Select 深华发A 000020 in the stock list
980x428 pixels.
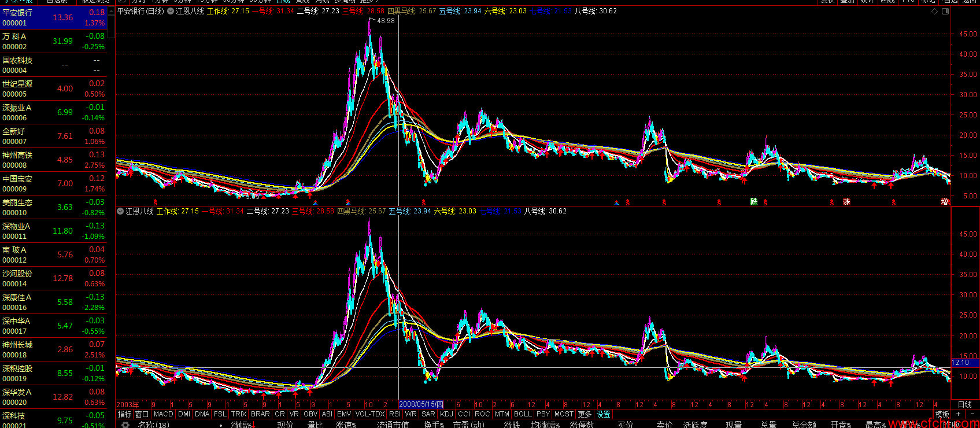[x=54, y=397]
